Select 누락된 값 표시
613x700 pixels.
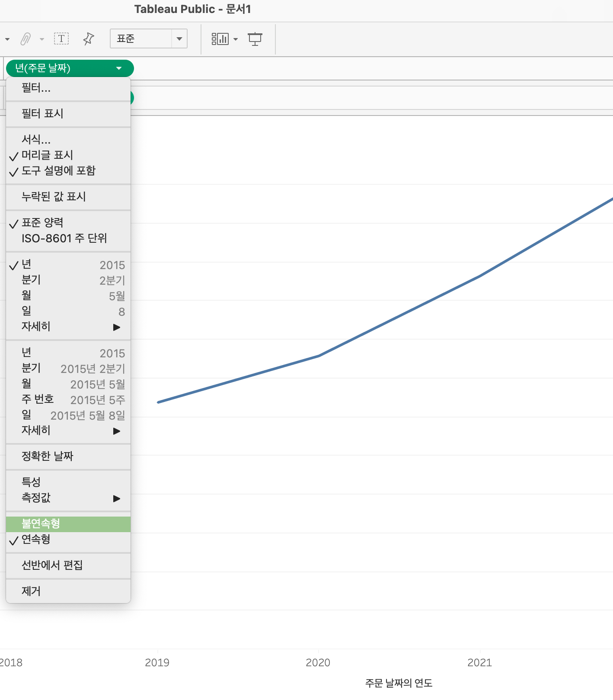[x=68, y=196]
